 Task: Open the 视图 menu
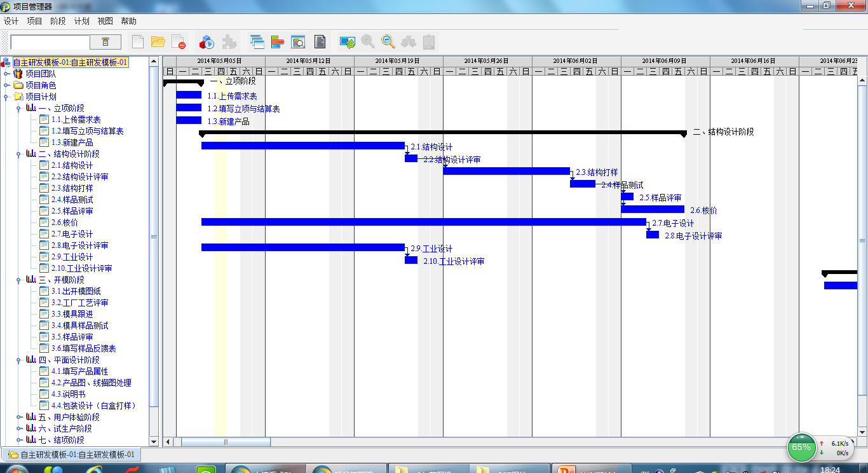(x=105, y=21)
